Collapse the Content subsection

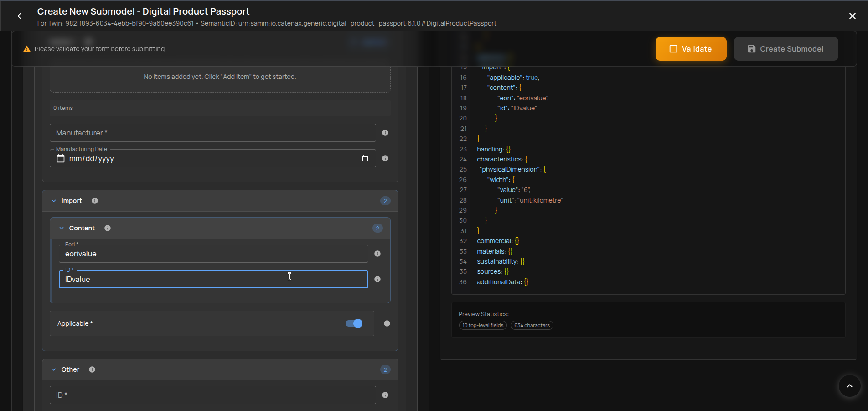point(62,228)
